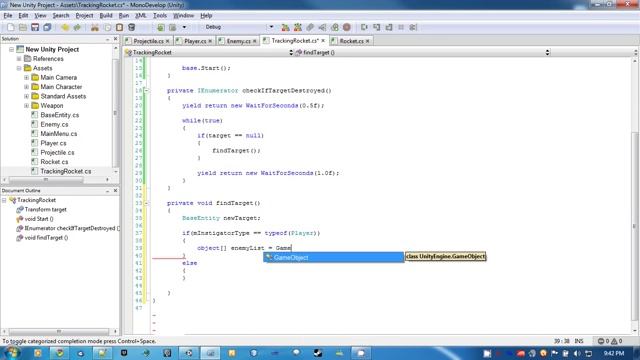Open the Project menu
The height and width of the screenshot is (360, 640).
[x=84, y=16]
